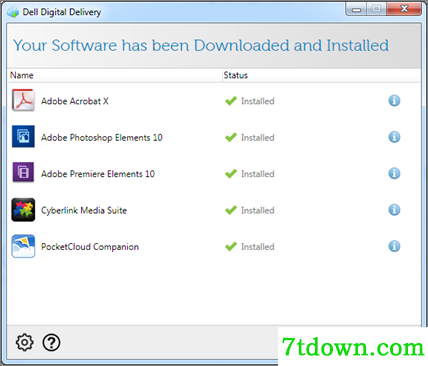Minimize the Dell Digital Delivery window
The height and width of the screenshot is (366, 428).
tap(356, 9)
